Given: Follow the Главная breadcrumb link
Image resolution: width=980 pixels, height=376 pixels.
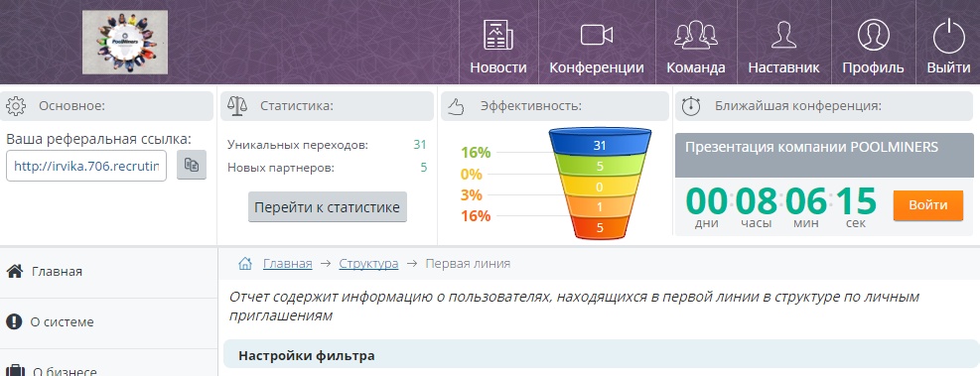Looking at the screenshot, I should pyautogui.click(x=287, y=264).
